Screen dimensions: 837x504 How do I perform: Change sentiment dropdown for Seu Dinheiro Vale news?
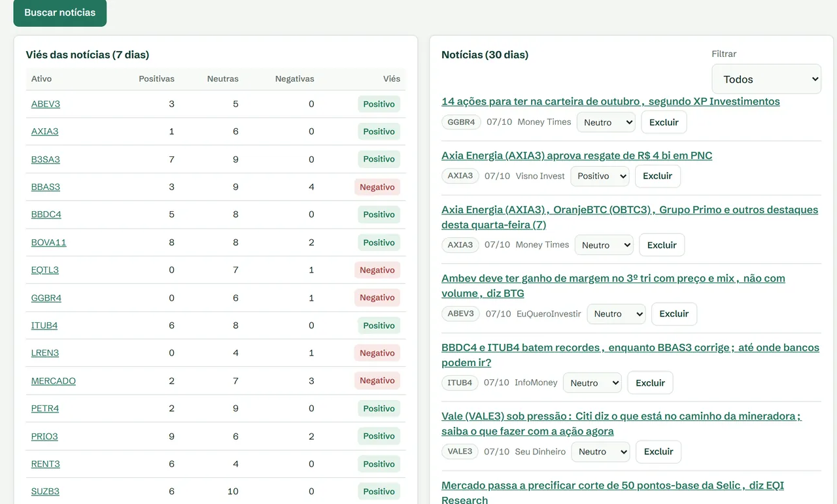click(x=600, y=452)
